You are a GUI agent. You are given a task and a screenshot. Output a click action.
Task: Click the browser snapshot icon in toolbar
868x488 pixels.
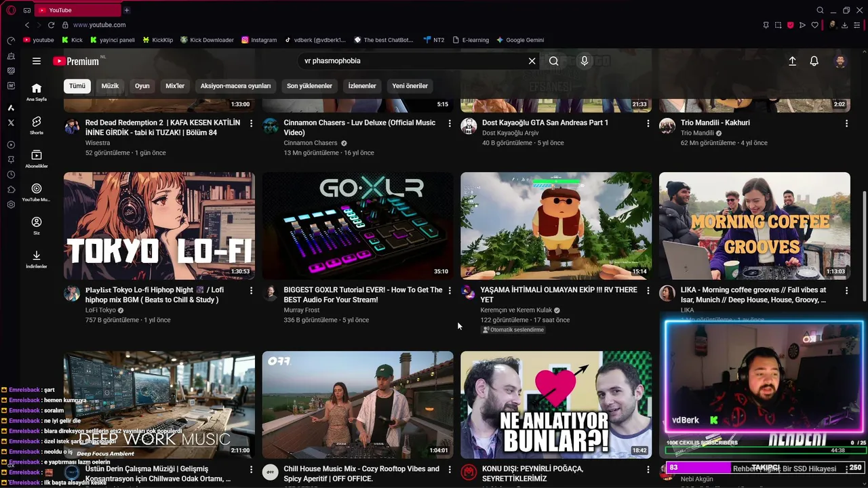click(778, 25)
